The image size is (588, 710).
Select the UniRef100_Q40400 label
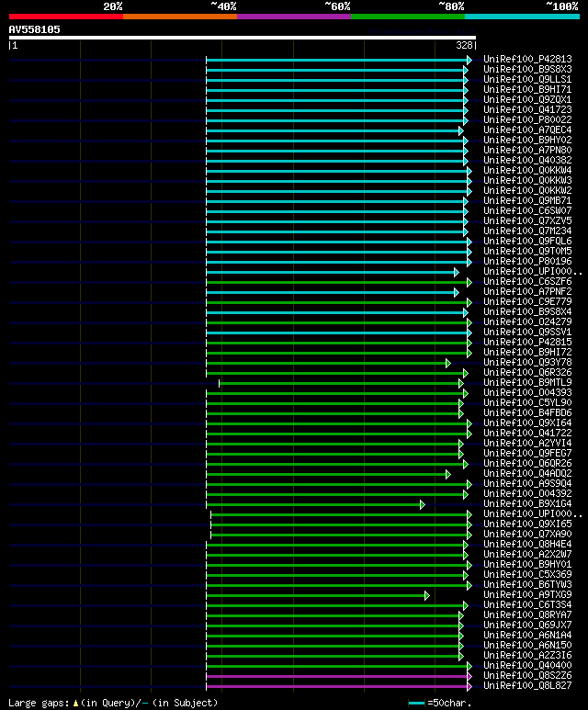point(527,666)
